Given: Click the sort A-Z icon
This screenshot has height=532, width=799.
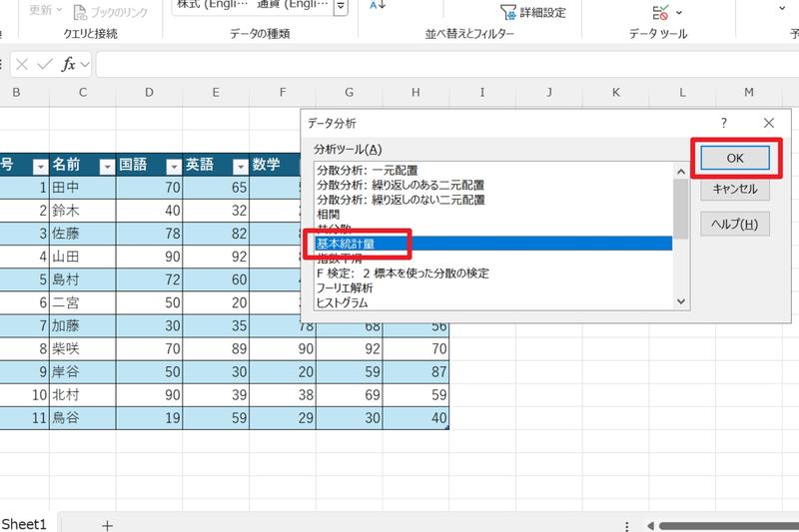Looking at the screenshot, I should [x=378, y=5].
